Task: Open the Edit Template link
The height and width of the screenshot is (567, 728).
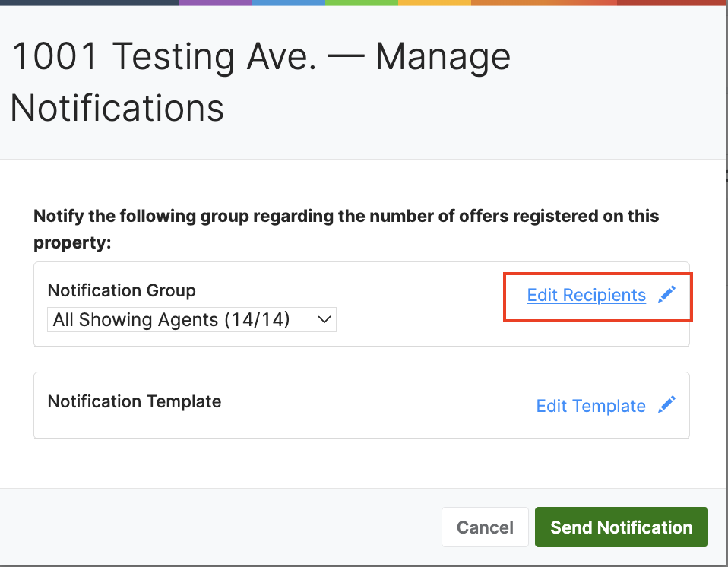Action: (x=591, y=406)
